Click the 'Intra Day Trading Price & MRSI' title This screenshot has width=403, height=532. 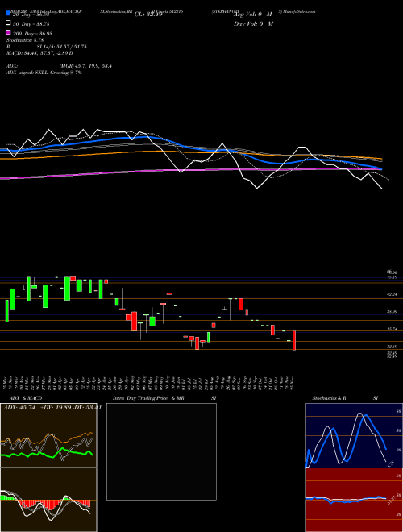click(x=164, y=398)
